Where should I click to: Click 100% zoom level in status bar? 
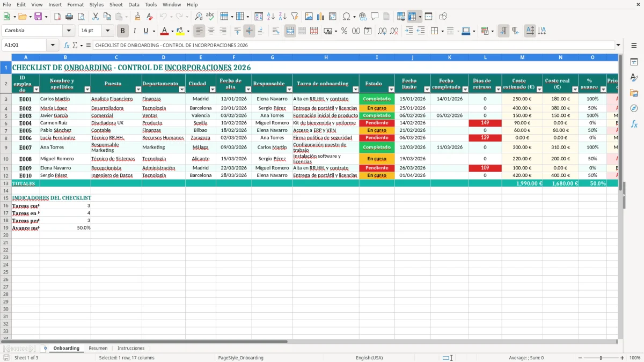tap(634, 358)
